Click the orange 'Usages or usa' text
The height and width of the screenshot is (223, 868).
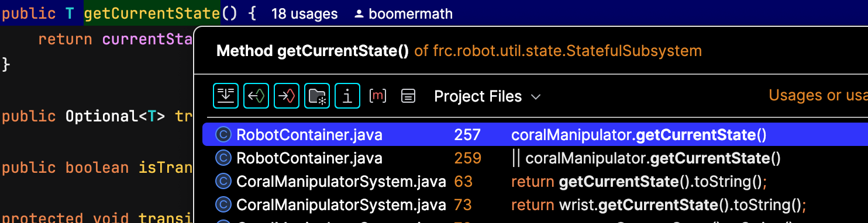[818, 96]
